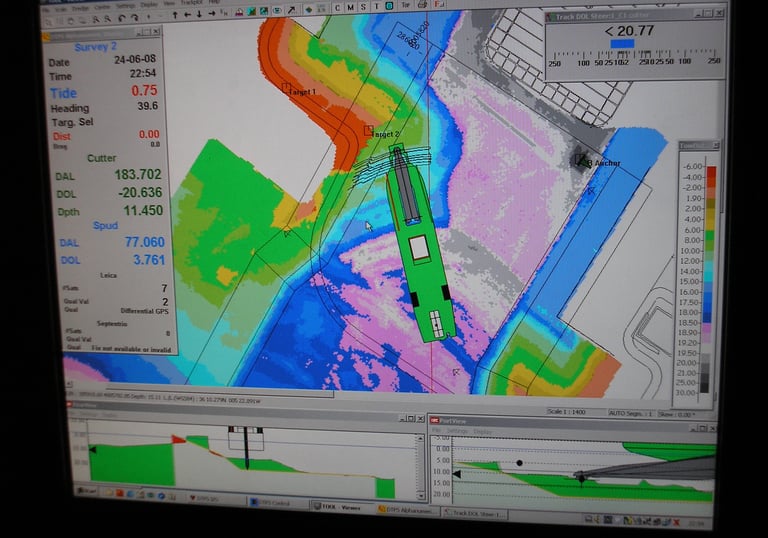Click the layers diamond toolbar icon
Image resolution: width=768 pixels, height=538 pixels.
(309, 9)
